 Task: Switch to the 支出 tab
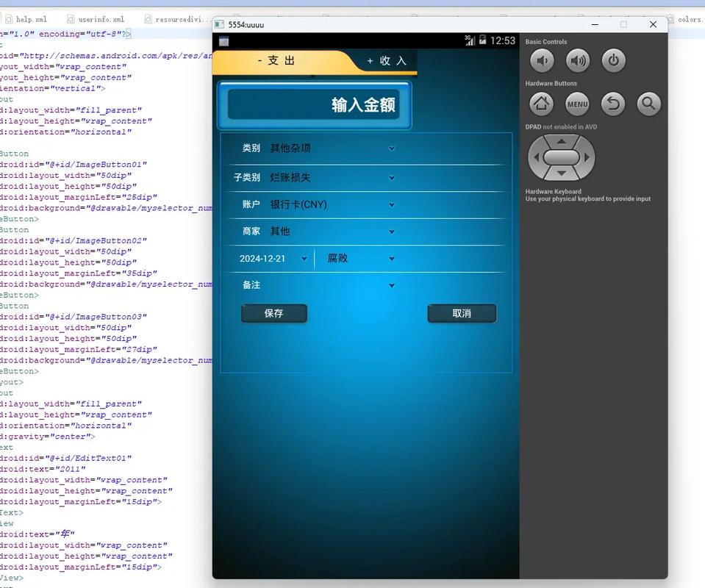(276, 61)
